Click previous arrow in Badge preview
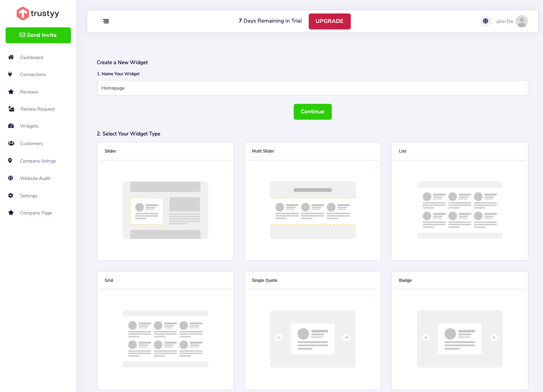The height and width of the screenshot is (392, 543). tap(426, 338)
